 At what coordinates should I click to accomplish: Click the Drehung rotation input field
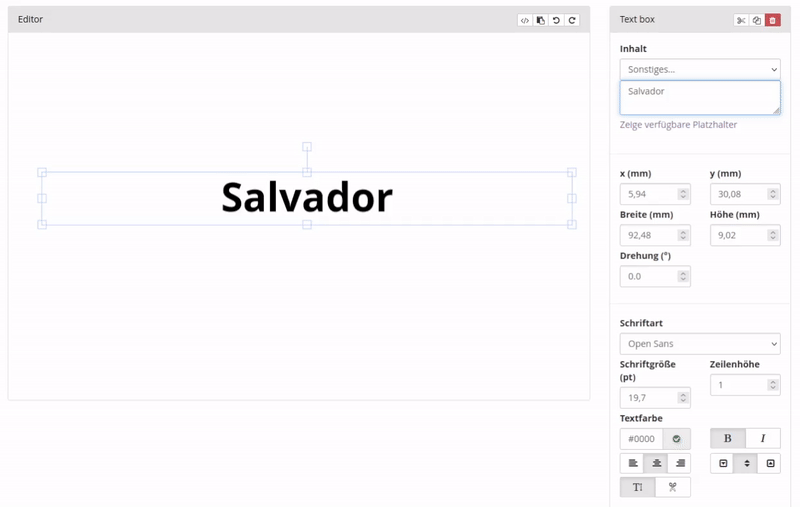[647, 276]
